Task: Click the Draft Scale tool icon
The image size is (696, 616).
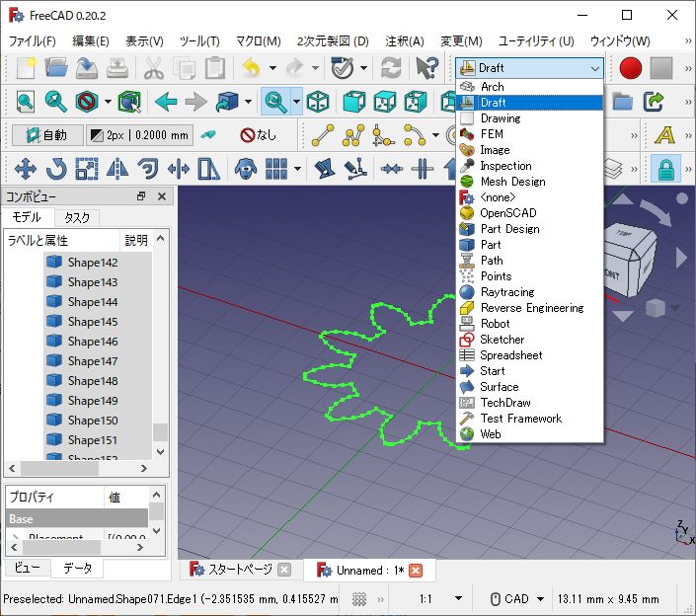Action: 87,169
